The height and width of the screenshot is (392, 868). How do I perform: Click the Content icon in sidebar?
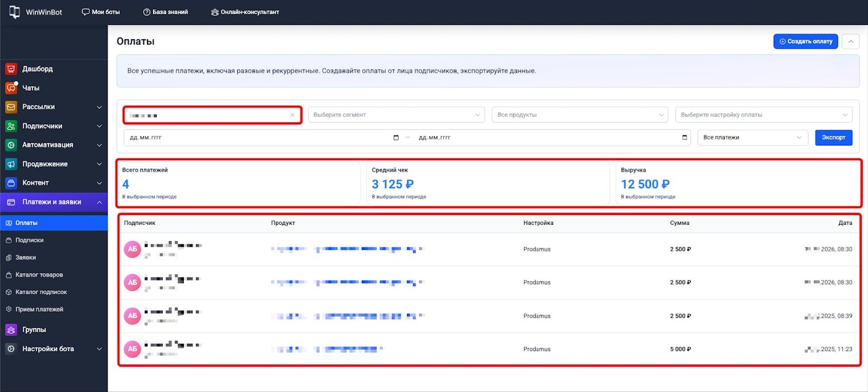coord(11,183)
